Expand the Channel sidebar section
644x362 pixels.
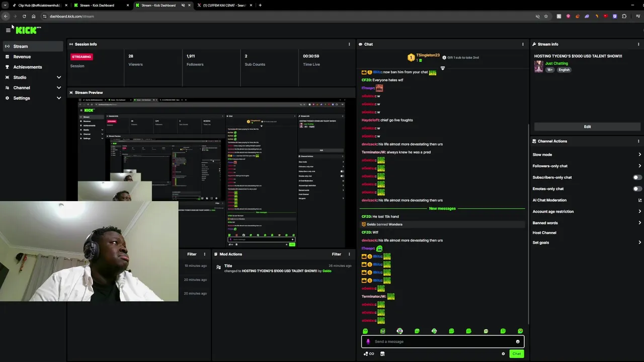(34, 88)
